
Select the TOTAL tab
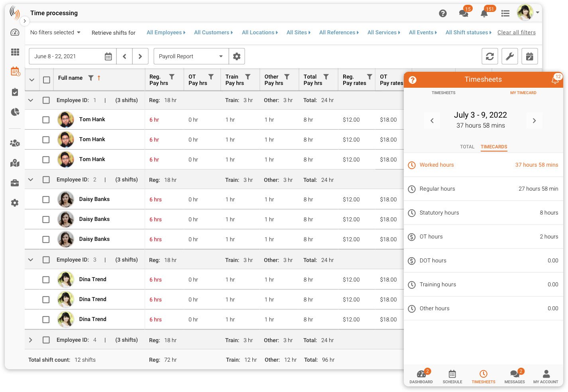[x=467, y=147]
